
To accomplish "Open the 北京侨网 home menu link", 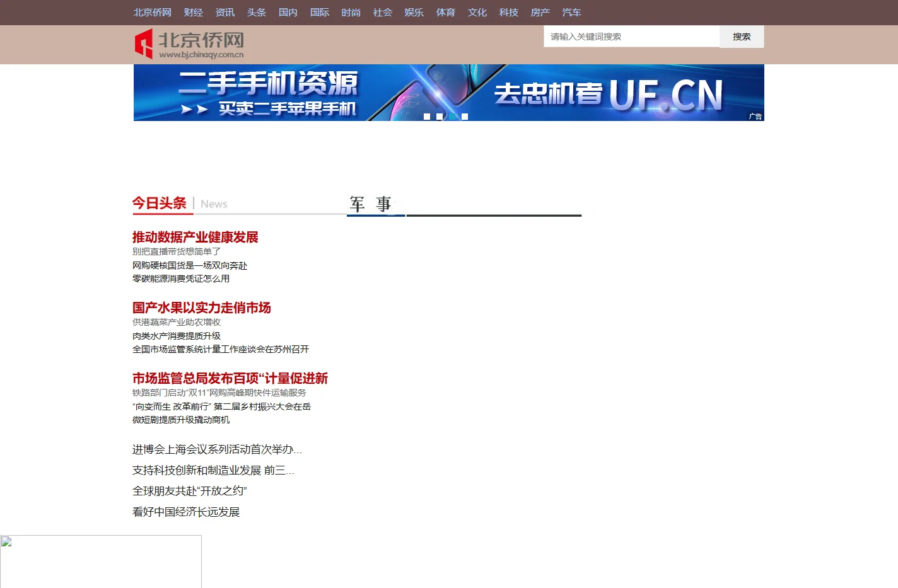I will (x=152, y=13).
